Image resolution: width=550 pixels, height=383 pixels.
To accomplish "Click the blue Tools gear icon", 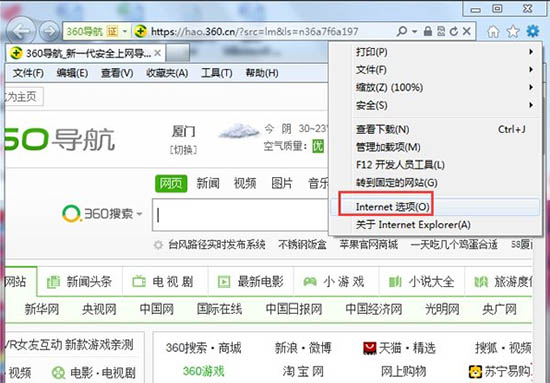I will (533, 31).
